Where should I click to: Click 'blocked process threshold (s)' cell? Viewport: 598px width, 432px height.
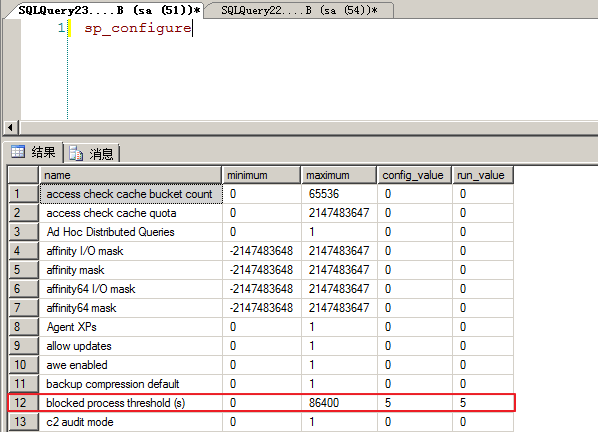coord(131,403)
